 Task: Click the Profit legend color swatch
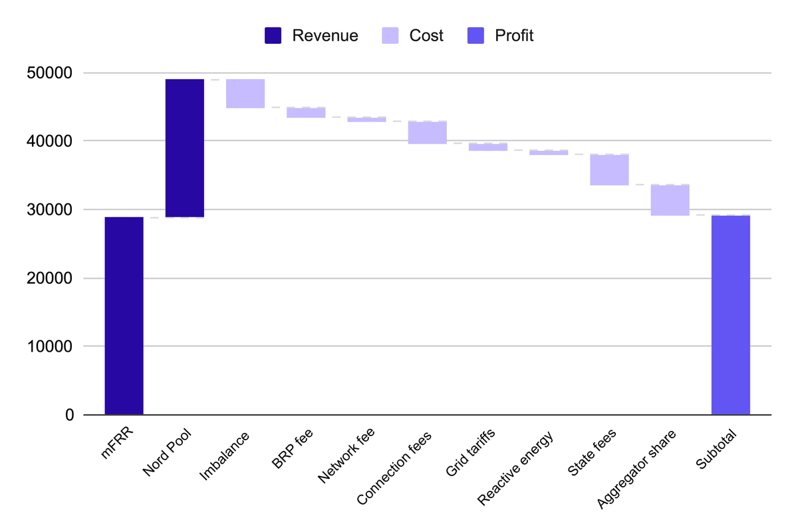pos(476,35)
